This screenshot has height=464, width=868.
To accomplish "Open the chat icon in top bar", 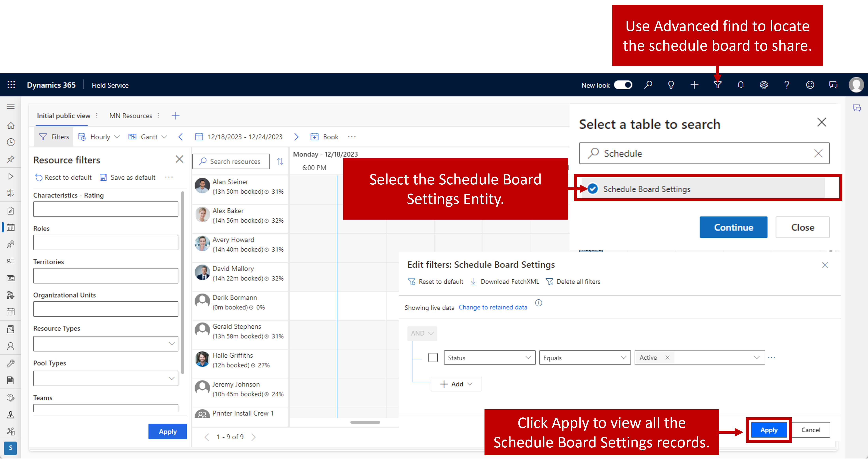I will coord(833,85).
